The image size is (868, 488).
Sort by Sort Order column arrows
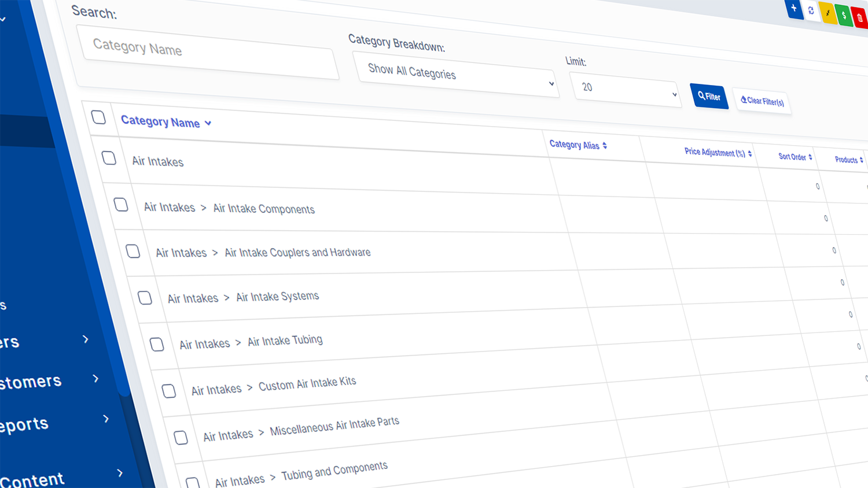pyautogui.click(x=810, y=157)
